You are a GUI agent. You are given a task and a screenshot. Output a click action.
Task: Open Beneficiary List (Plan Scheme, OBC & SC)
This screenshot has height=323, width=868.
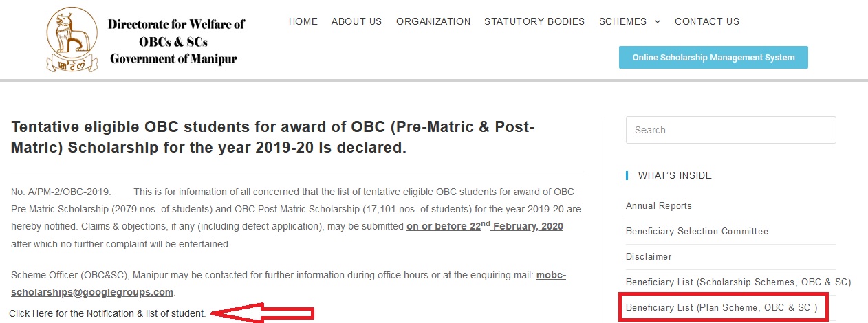click(x=721, y=307)
